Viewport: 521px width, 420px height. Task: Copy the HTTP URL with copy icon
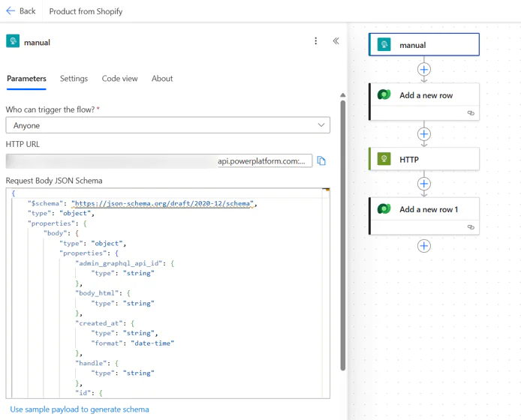(x=321, y=161)
